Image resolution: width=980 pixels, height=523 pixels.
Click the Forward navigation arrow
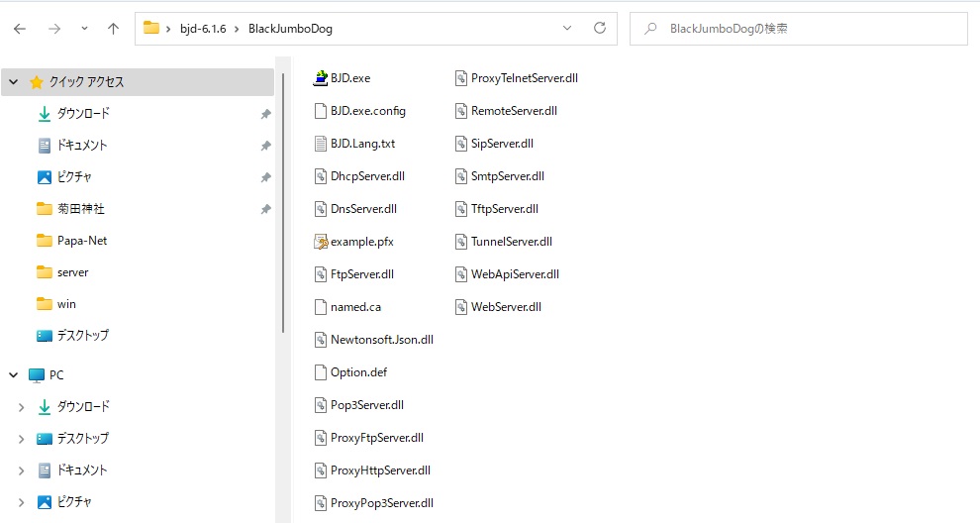[x=54, y=29]
